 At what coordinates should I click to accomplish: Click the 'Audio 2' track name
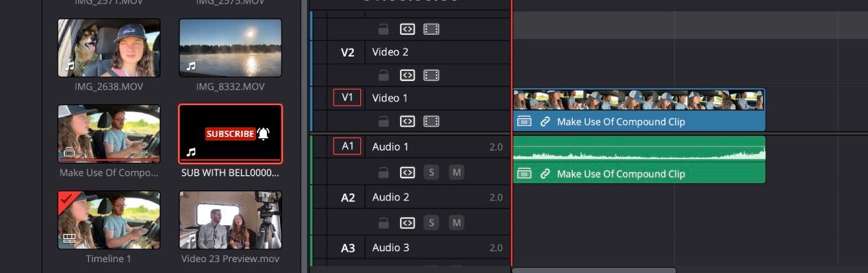pyautogui.click(x=391, y=197)
